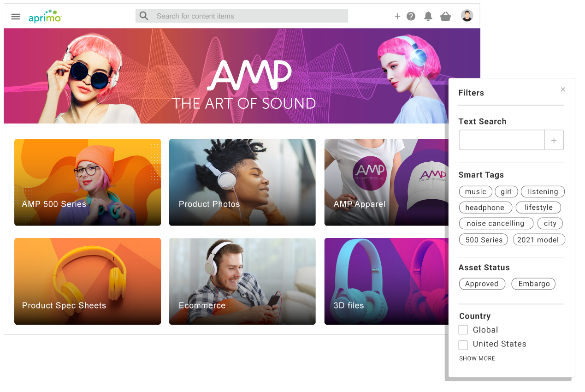Image resolution: width=585 pixels, height=392 pixels.
Task: Open the collections basket icon
Action: point(445,16)
